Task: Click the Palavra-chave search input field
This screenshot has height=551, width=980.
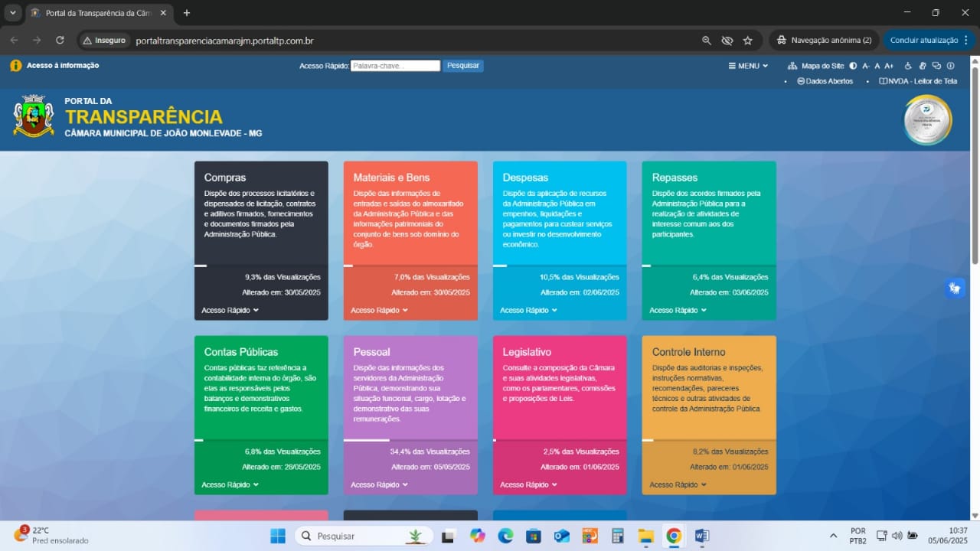Action: click(x=395, y=66)
